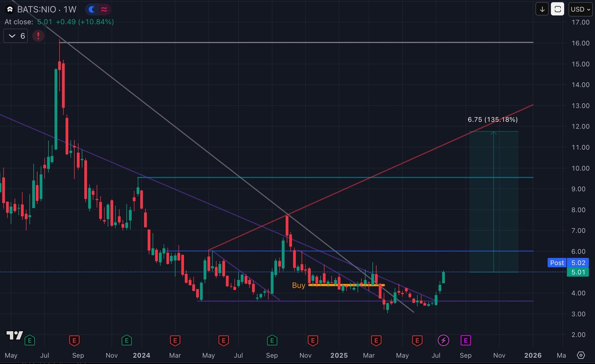Viewport: 595px width, 364px height.
Task: Click the green earnings marker beside TradingView logo
Action: pyautogui.click(x=30, y=340)
